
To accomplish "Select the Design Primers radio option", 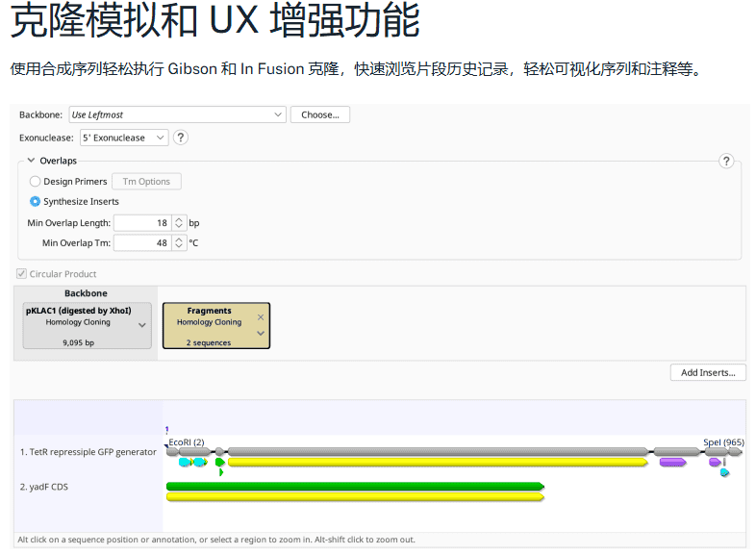I will tap(35, 181).
